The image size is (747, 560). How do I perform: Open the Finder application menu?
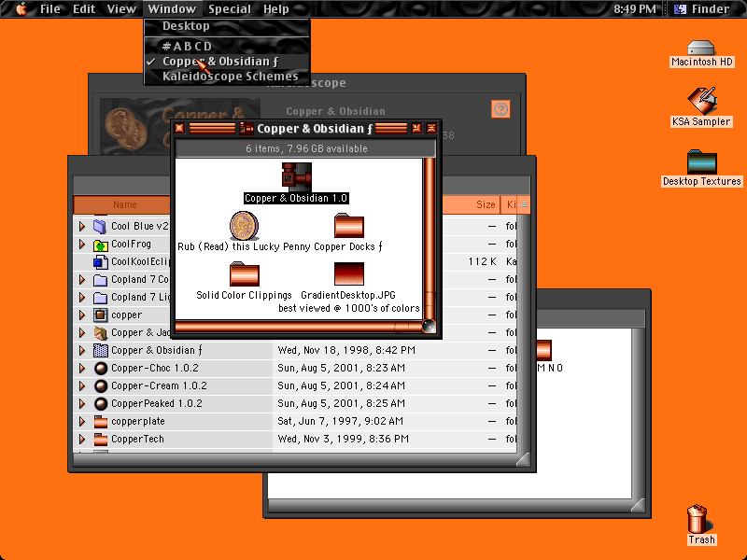tap(703, 8)
